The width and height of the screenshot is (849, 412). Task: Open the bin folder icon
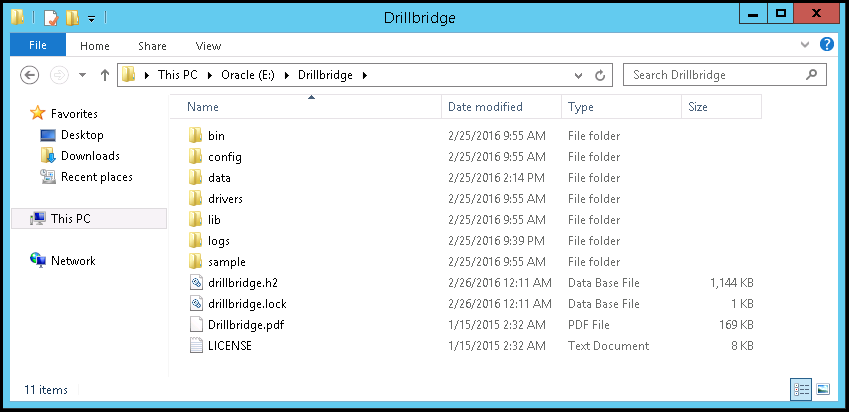(x=195, y=135)
